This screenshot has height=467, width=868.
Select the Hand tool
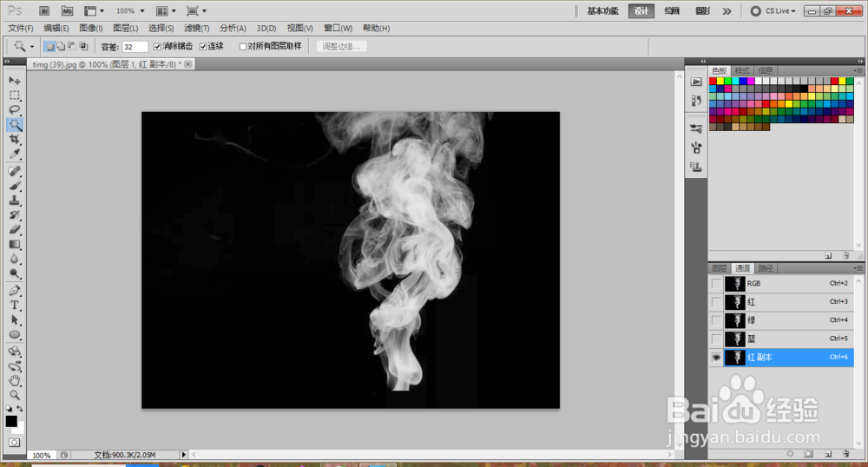click(15, 381)
